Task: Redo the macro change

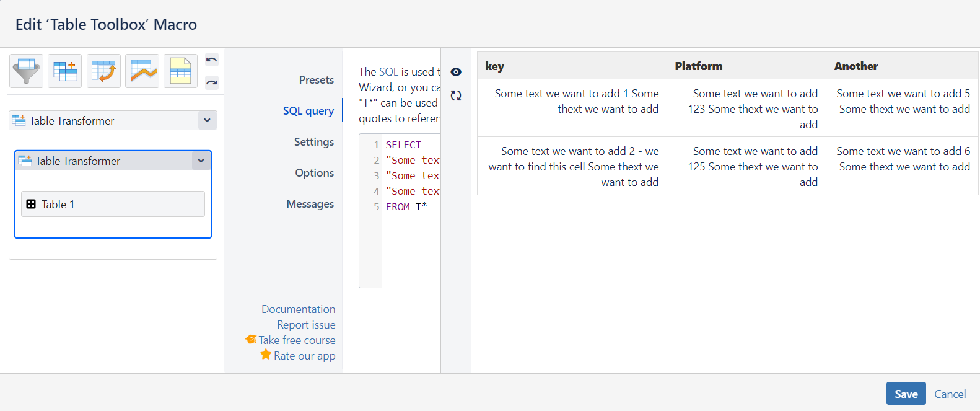Action: point(212,82)
